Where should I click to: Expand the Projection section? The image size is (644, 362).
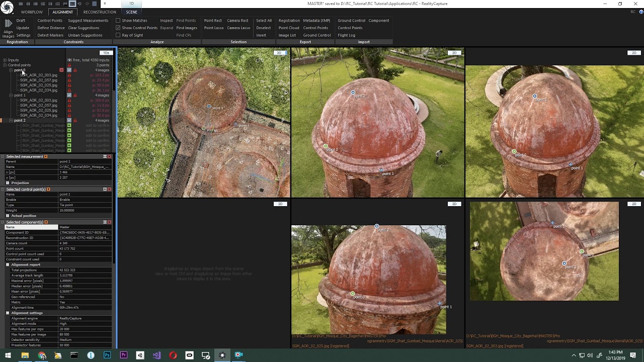click(8, 183)
